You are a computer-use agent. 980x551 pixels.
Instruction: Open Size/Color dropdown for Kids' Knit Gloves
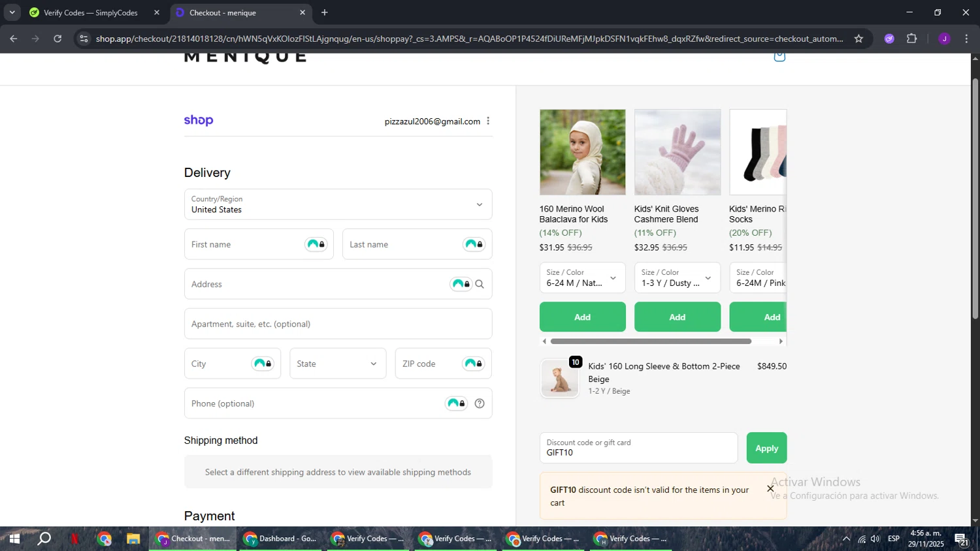(x=677, y=277)
